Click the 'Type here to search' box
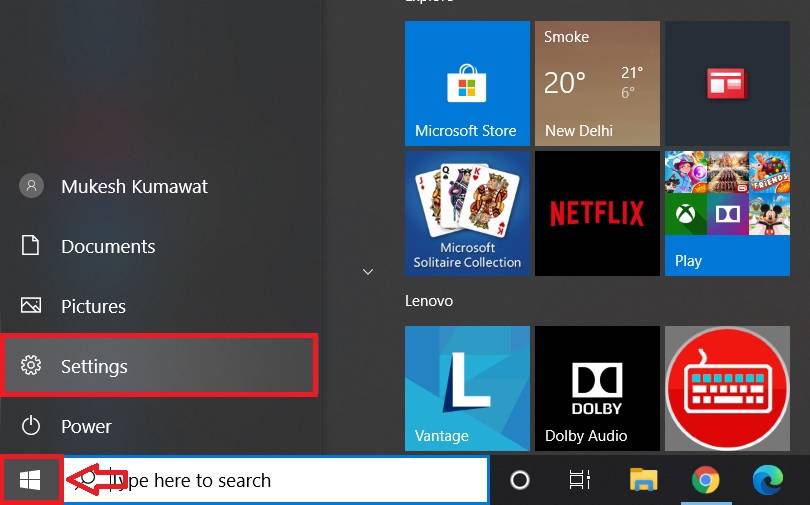 click(276, 480)
